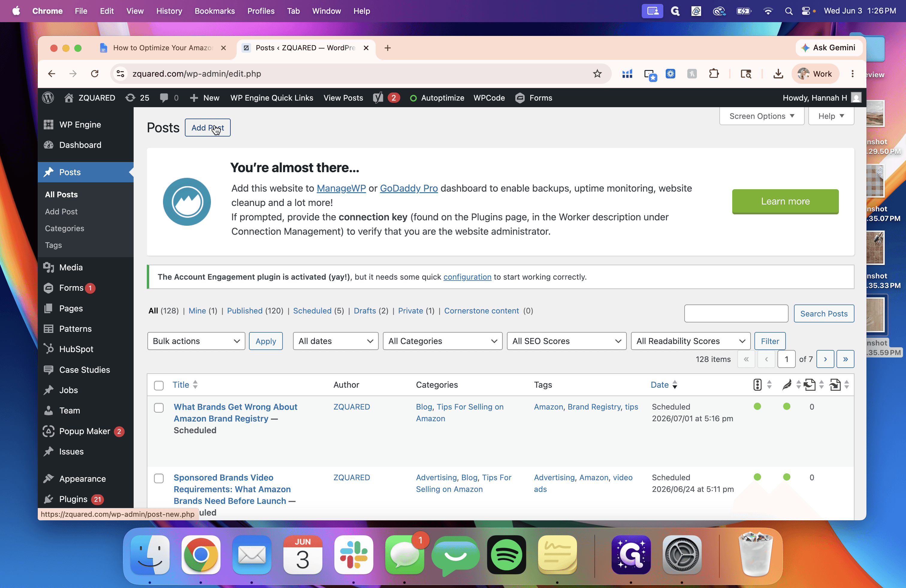Expand the Help panel
Image resolution: width=906 pixels, height=588 pixels.
[x=831, y=116]
